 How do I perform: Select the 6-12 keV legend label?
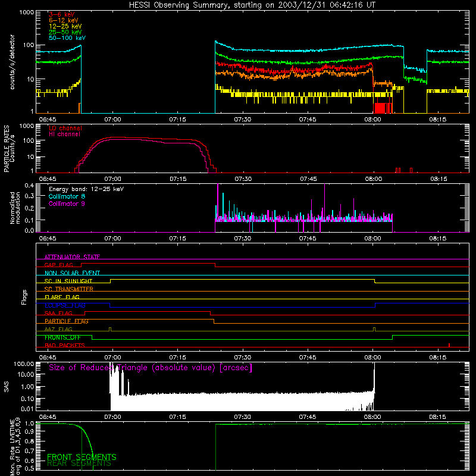[64, 20]
